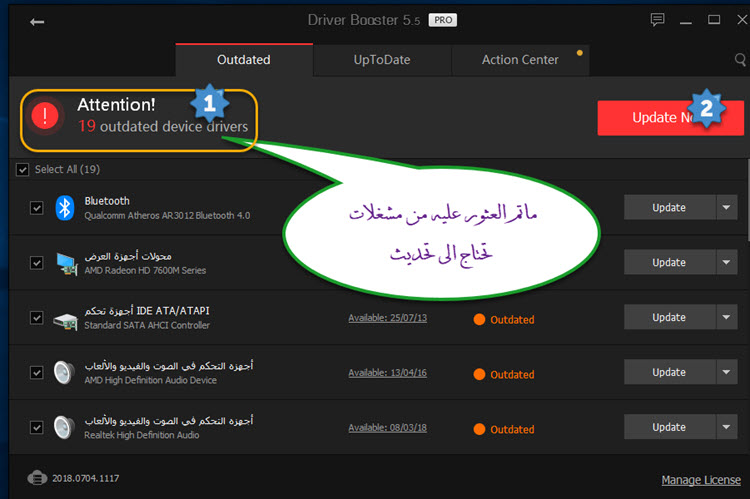The height and width of the screenshot is (499, 750).
Task: Select the Bluetooth device icon
Action: [65, 208]
